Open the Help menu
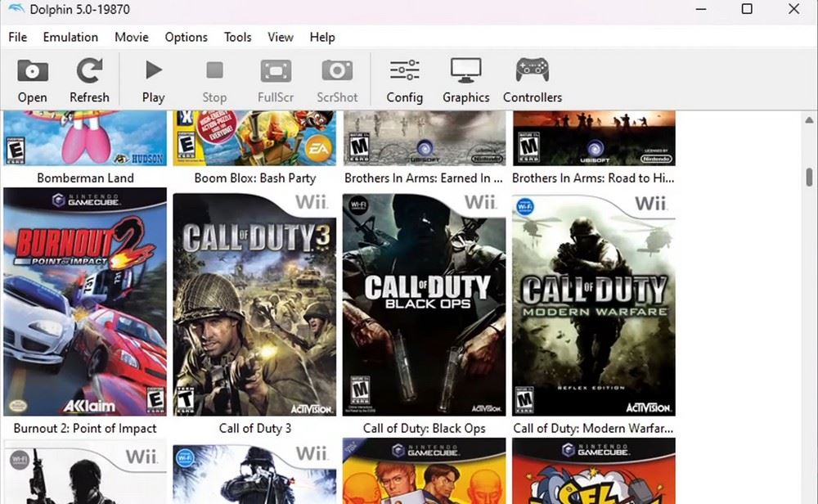This screenshot has width=818, height=504. (322, 37)
